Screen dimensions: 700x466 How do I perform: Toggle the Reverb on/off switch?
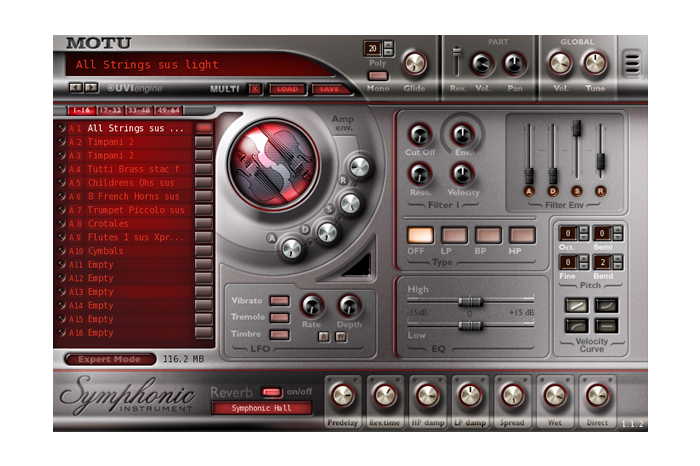click(x=270, y=391)
